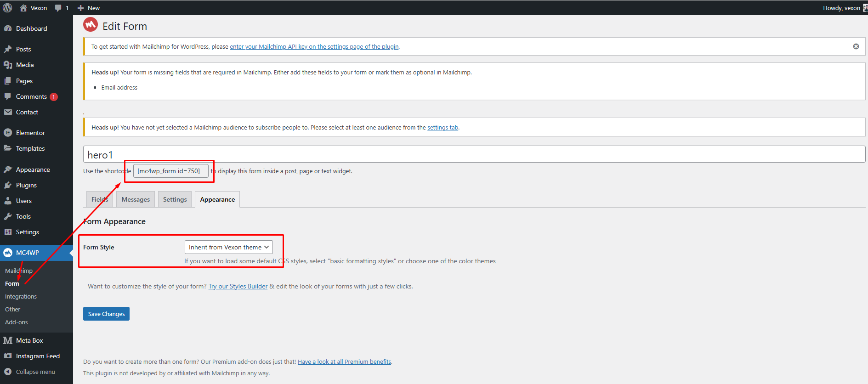Click the Save Changes button
The height and width of the screenshot is (384, 868).
click(106, 314)
